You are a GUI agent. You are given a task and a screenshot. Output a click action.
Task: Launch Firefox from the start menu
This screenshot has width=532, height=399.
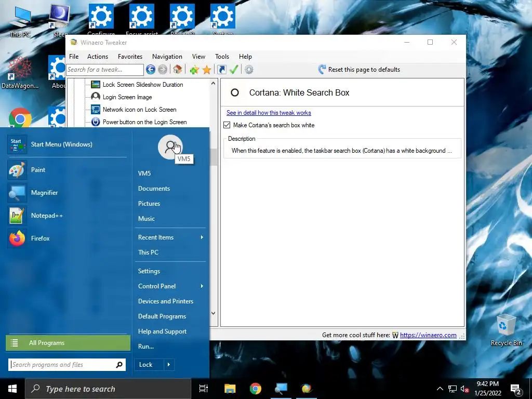67,238
